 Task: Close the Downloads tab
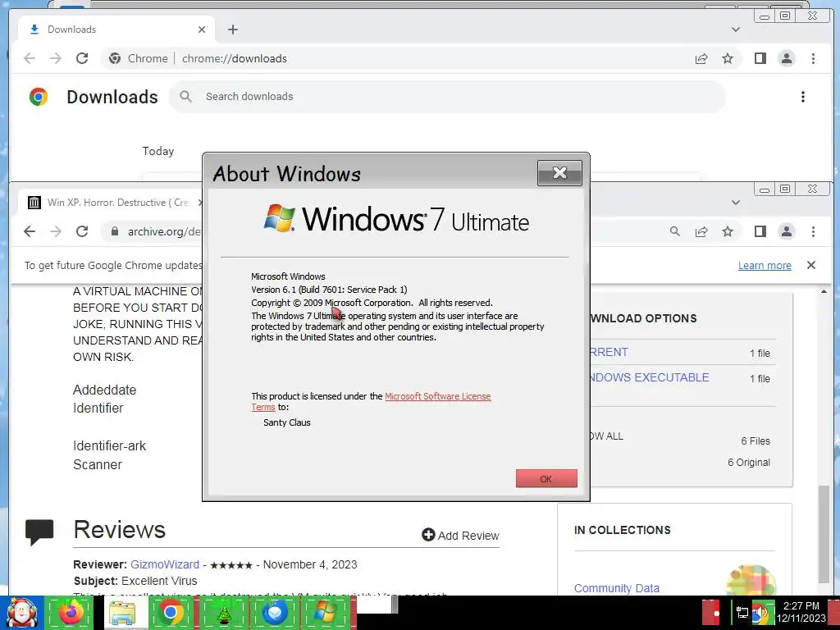202,30
